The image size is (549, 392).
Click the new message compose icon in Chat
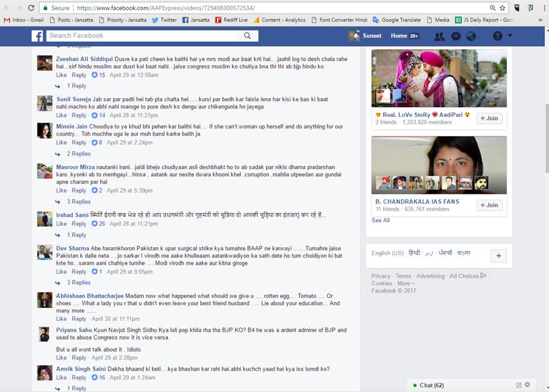[x=518, y=385]
